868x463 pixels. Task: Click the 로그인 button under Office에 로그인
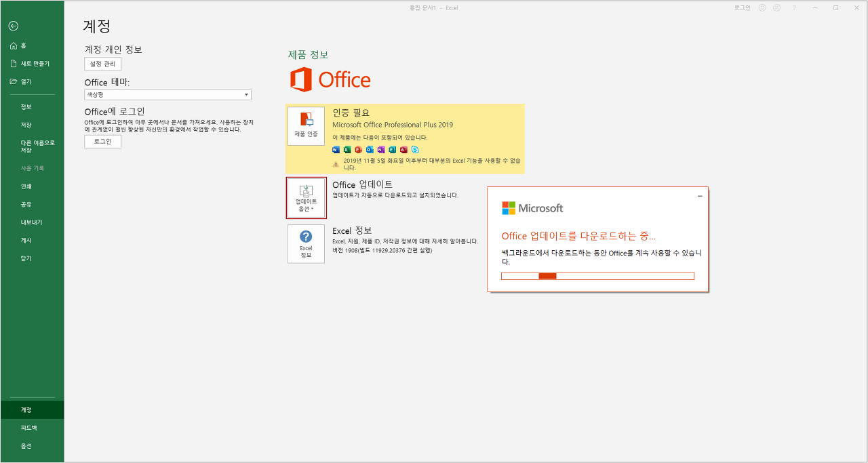pyautogui.click(x=103, y=142)
